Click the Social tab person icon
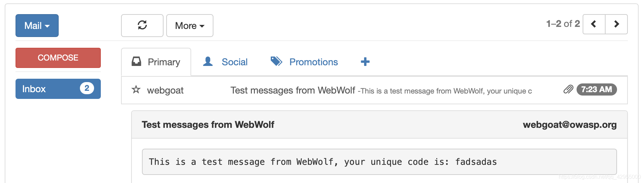This screenshot has height=183, width=644. tap(208, 62)
